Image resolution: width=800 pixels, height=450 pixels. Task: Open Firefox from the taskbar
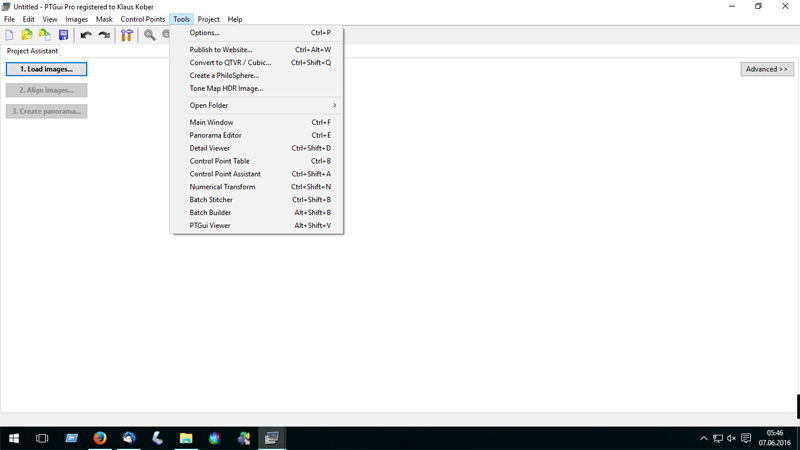[100, 438]
